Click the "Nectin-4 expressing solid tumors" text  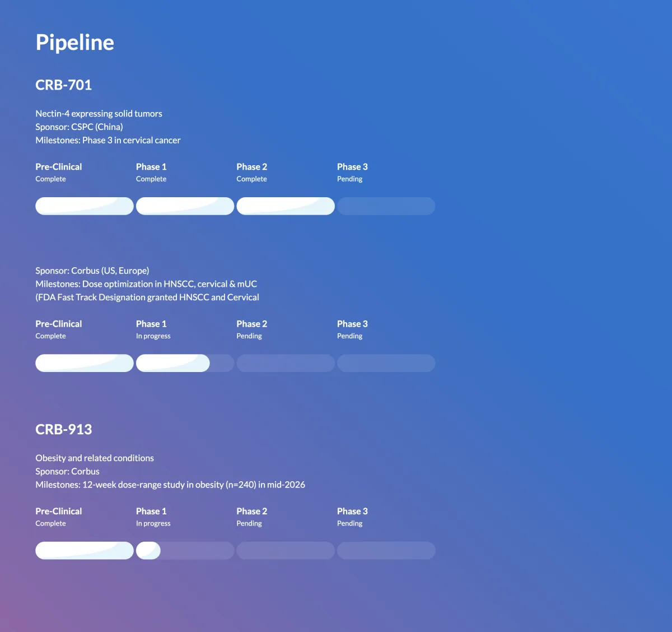point(99,114)
